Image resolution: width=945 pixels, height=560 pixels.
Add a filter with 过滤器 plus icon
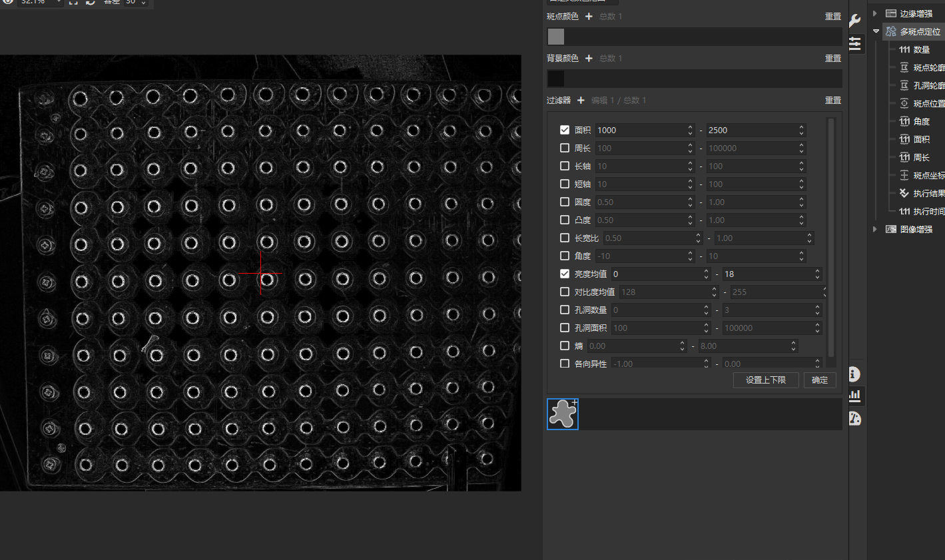[x=581, y=101]
